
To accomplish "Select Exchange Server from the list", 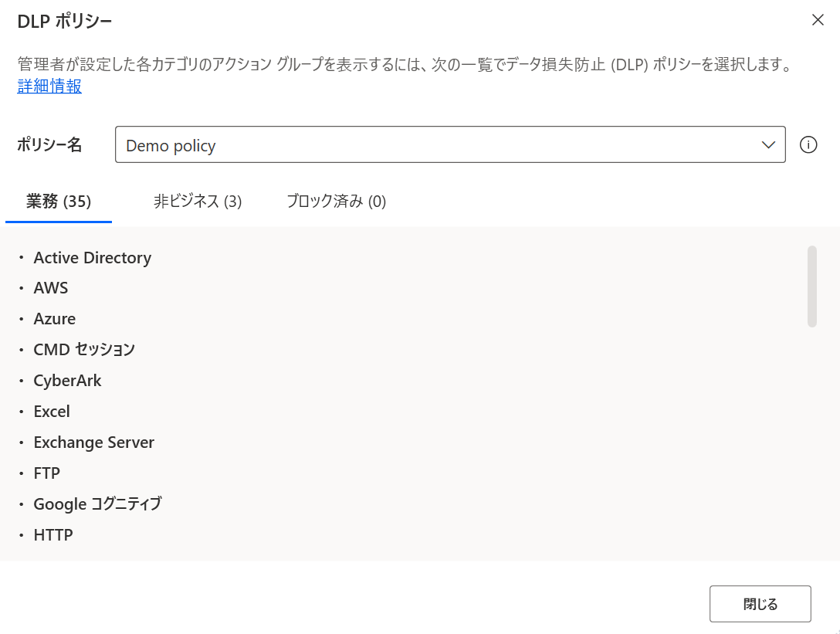I will click(93, 442).
